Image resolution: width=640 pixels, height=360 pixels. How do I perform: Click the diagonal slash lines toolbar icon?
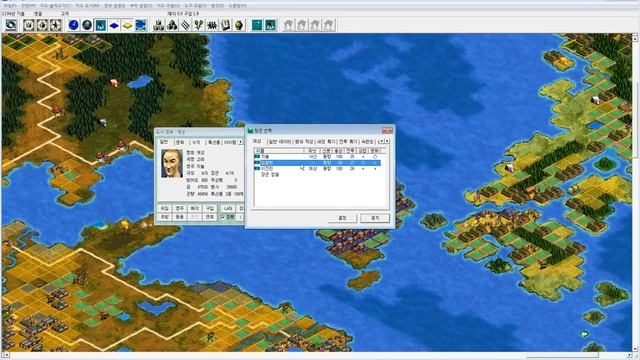(x=186, y=25)
